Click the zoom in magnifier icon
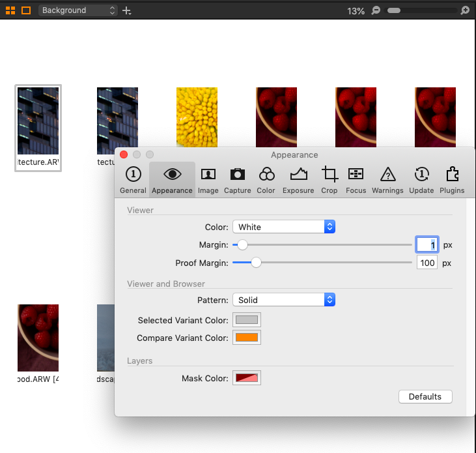Image resolution: width=476 pixels, height=453 pixels. click(465, 10)
